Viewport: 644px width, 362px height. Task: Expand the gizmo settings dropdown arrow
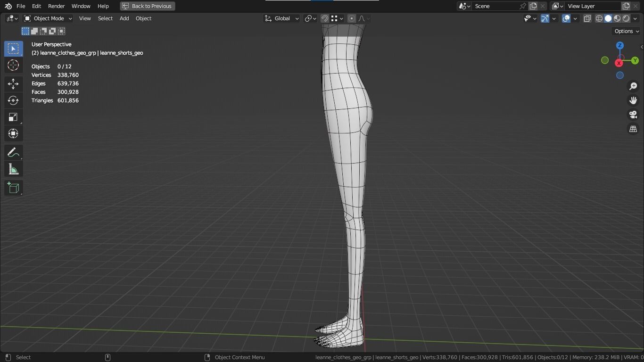coord(554,18)
